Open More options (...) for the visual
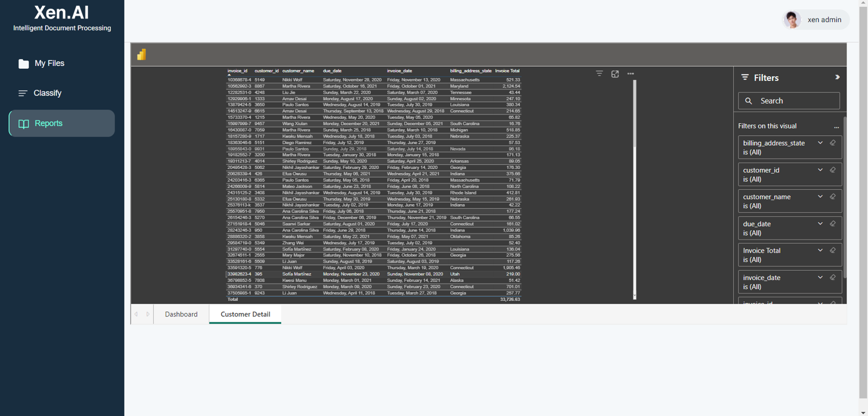This screenshot has height=416, width=868. tap(630, 73)
